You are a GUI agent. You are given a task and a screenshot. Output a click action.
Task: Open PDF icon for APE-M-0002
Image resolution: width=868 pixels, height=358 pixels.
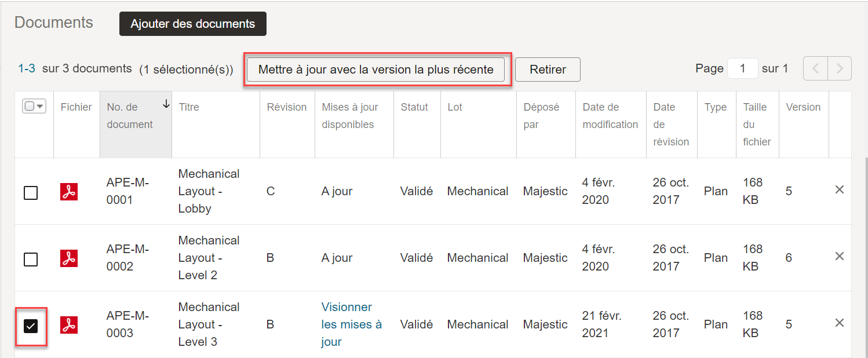69,258
